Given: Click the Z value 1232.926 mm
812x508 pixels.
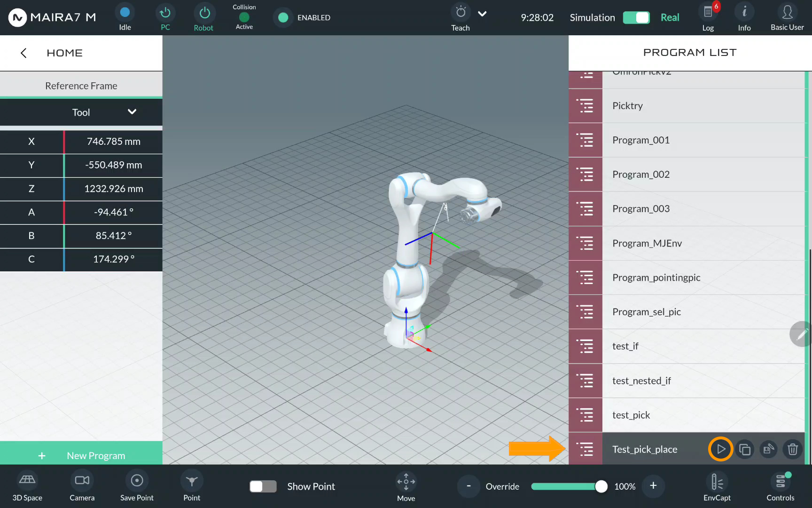Looking at the screenshot, I should pyautogui.click(x=113, y=189).
